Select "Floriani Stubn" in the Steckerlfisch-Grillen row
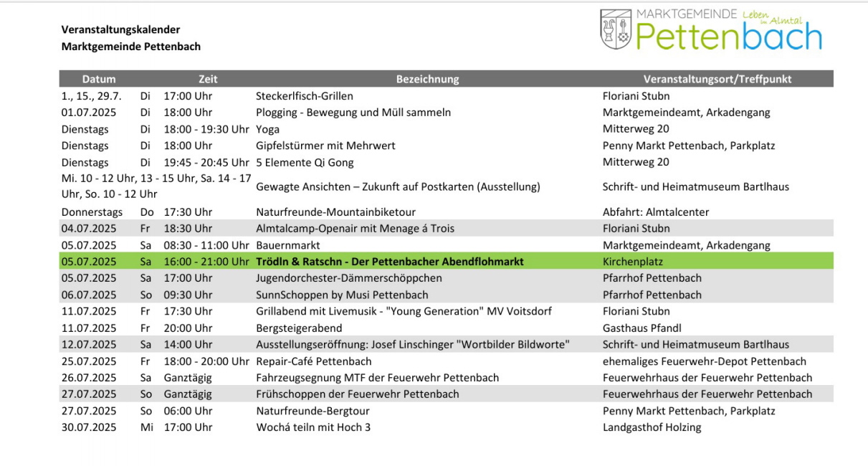The image size is (868, 466). (636, 96)
